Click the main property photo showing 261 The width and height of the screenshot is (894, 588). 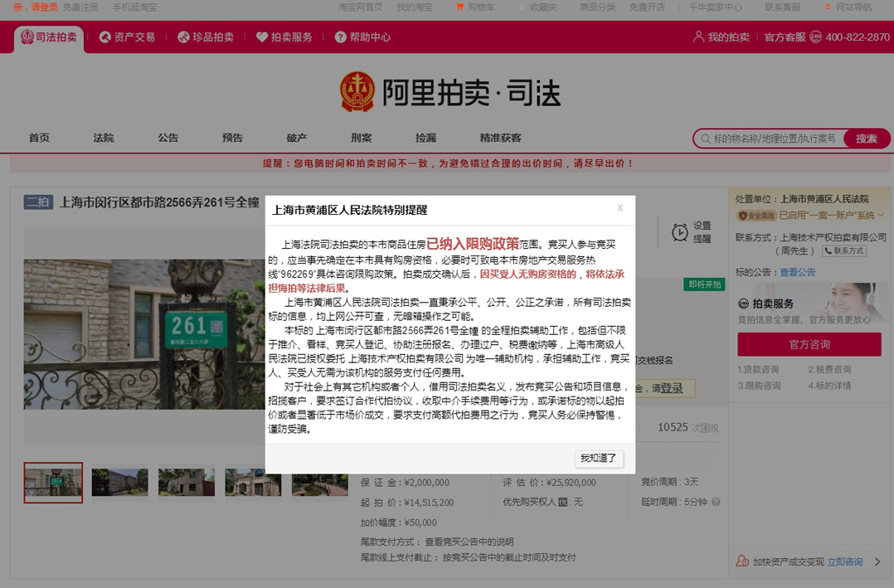tap(144, 334)
